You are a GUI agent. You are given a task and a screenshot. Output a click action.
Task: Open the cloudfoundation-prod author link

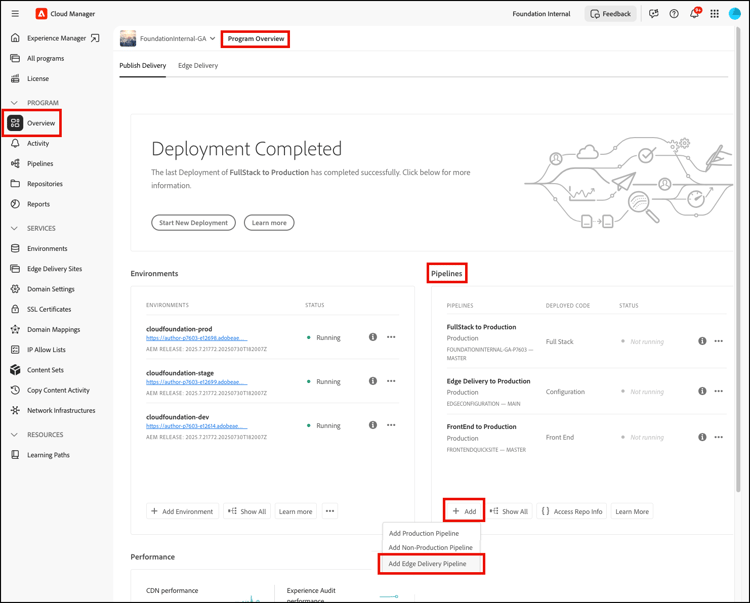[197, 338]
